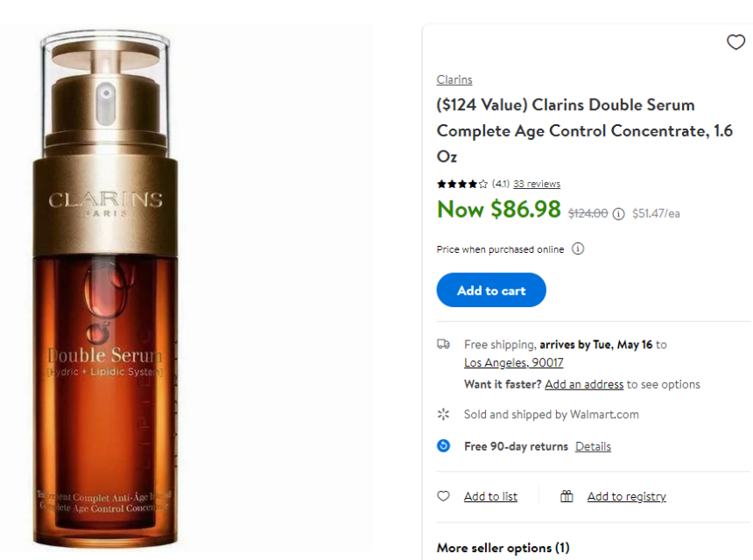Expand More seller options

pos(503,547)
